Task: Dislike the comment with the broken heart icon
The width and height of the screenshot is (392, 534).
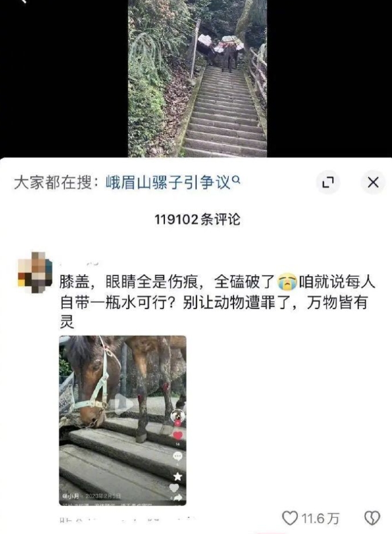Action: 372,518
